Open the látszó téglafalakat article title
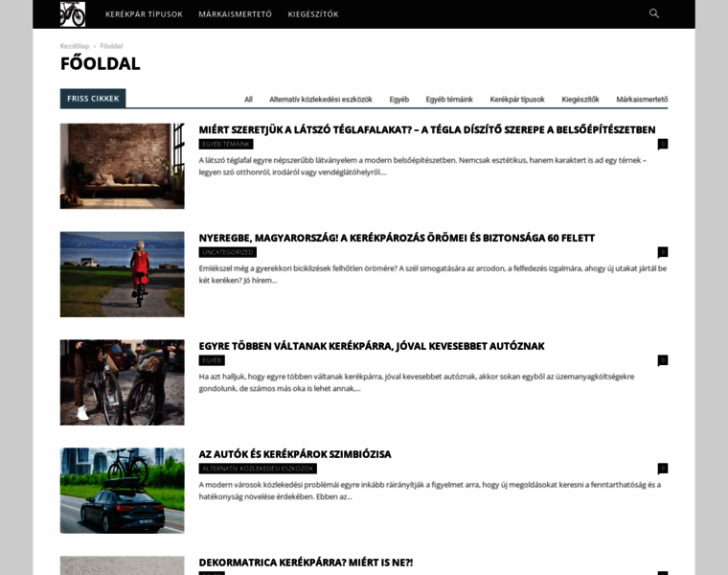 tap(427, 129)
